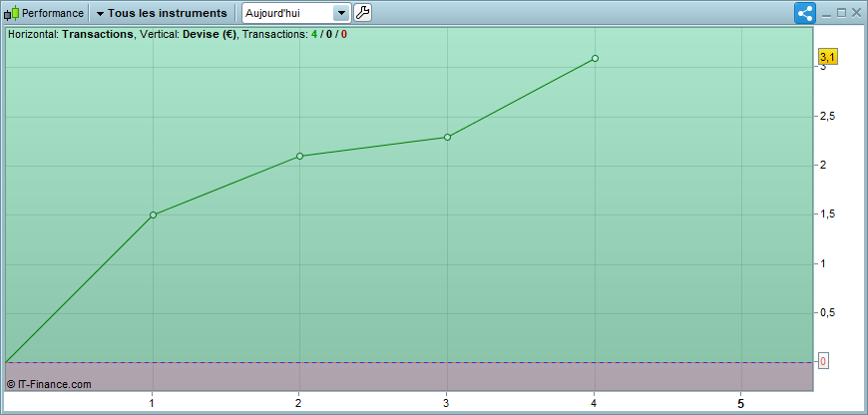Close the Performance window

[856, 13]
